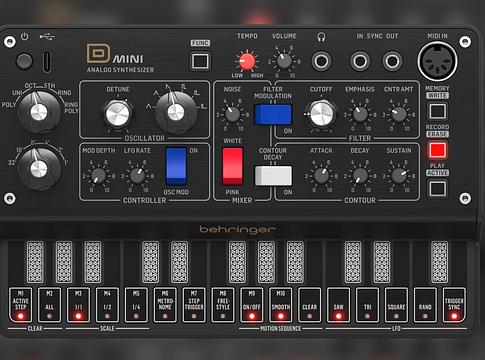This screenshot has height=360, width=485.
Task: Adjust the Detune knob
Action: point(118,114)
